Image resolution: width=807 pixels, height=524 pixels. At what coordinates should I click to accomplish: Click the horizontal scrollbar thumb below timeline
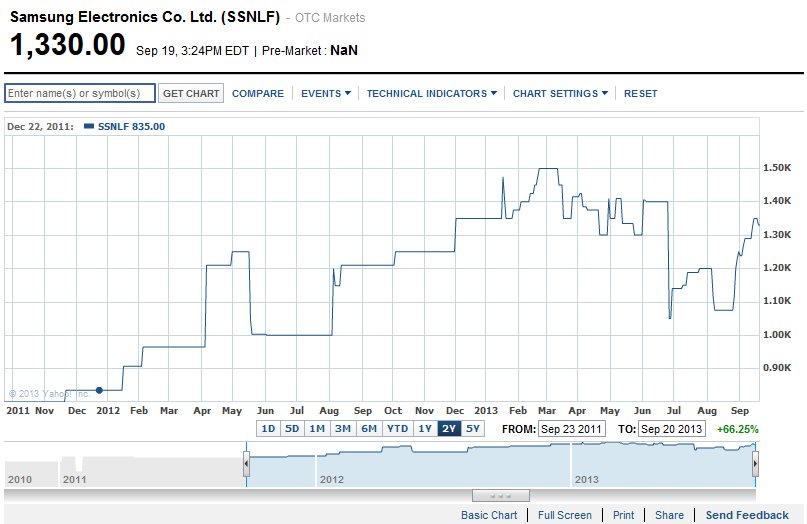(501, 496)
